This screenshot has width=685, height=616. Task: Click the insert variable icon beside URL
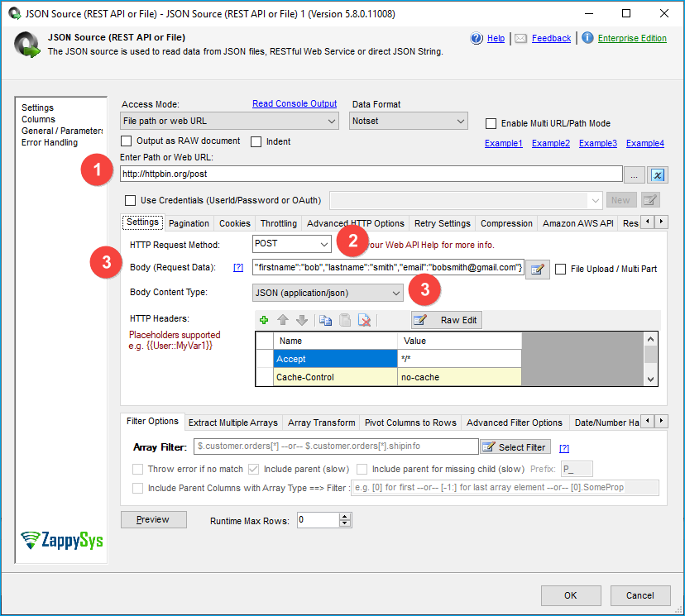pyautogui.click(x=658, y=174)
